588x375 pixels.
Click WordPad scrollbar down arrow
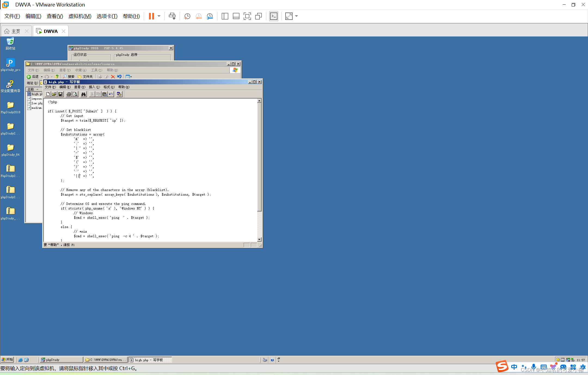coord(259,239)
